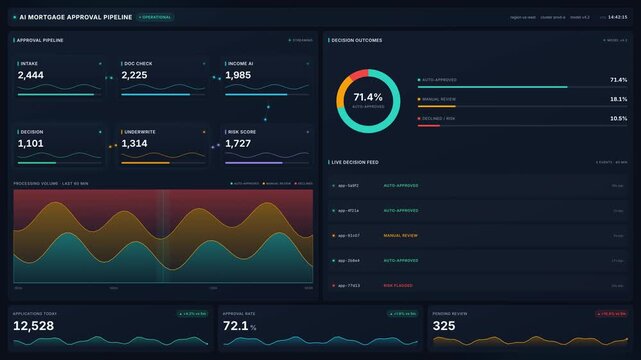641x360 pixels.
Task: Toggle Manual Review legend in Processing Volume chart
Action: 277,183
